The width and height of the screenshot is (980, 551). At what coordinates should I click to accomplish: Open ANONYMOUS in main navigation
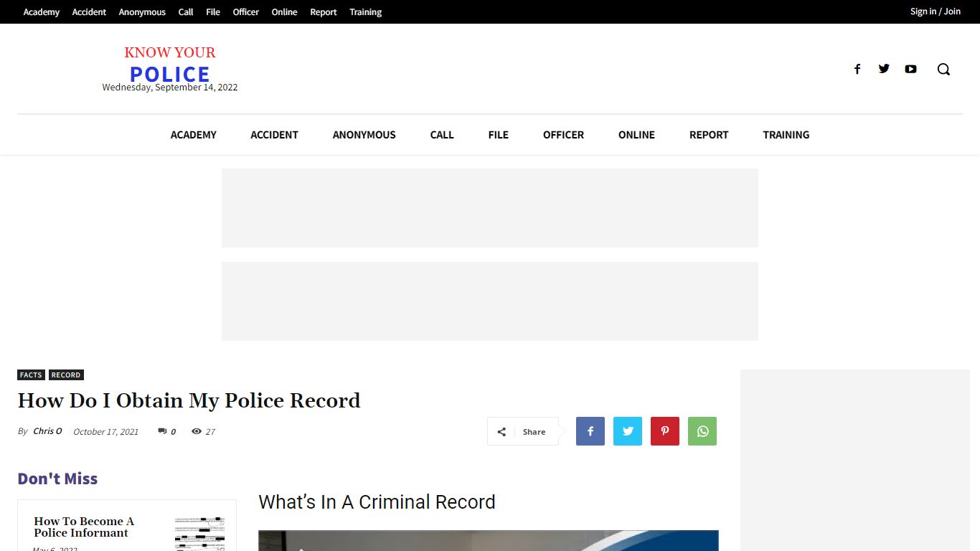coord(364,135)
